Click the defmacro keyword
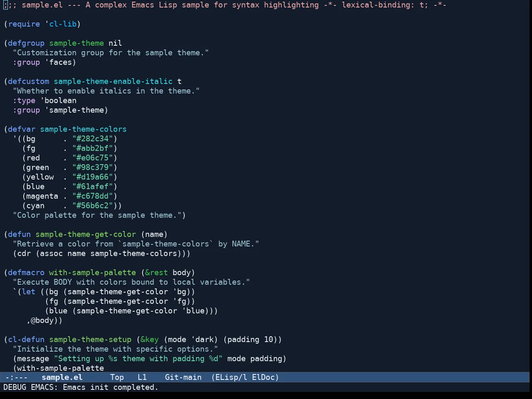The height and width of the screenshot is (399, 532). tap(26, 273)
